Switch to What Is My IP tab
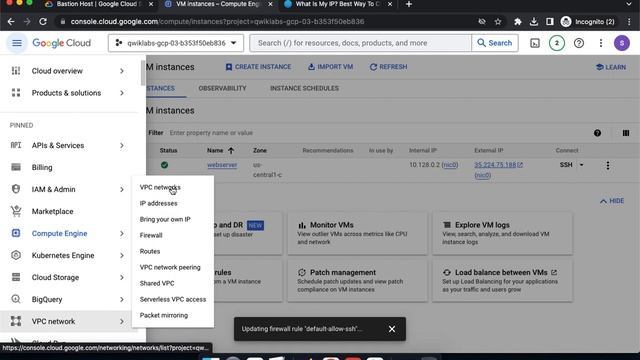Screen dimensions: 640x360 click(x=337, y=4)
